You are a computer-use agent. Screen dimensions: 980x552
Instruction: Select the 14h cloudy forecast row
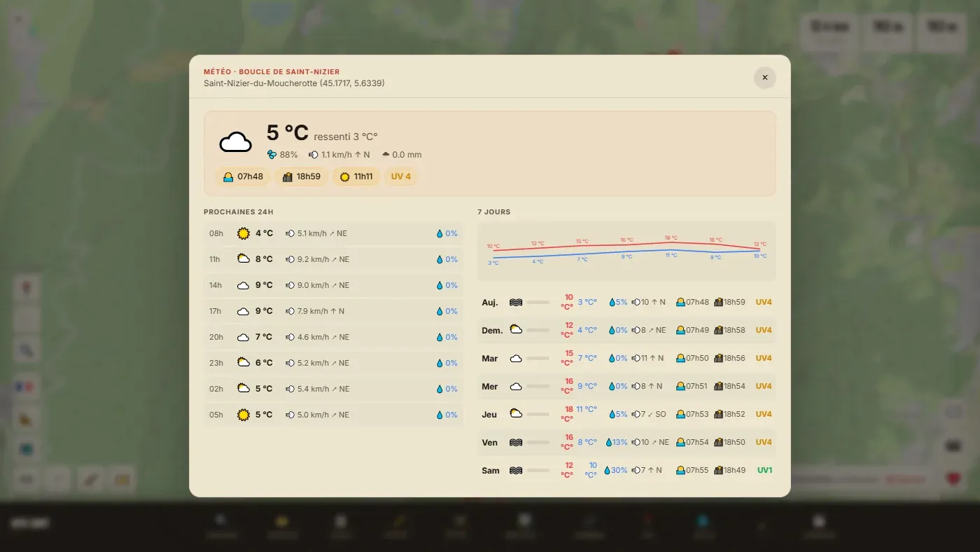click(333, 285)
